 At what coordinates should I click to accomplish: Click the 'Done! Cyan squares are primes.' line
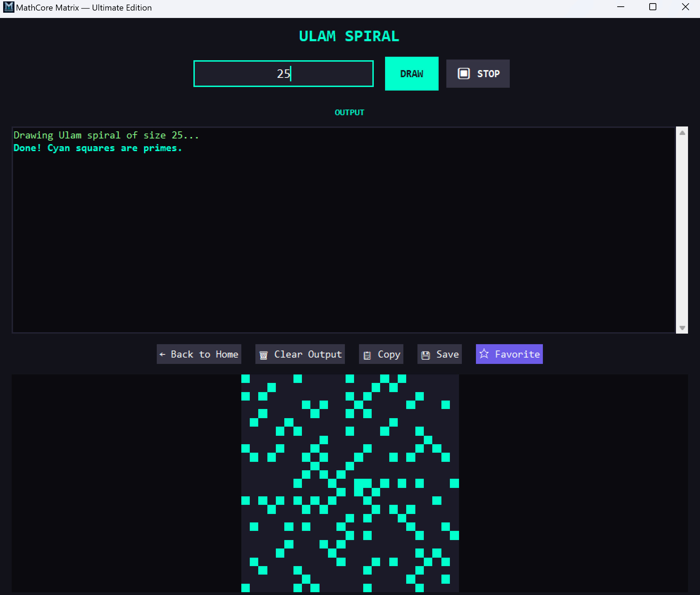coord(98,148)
